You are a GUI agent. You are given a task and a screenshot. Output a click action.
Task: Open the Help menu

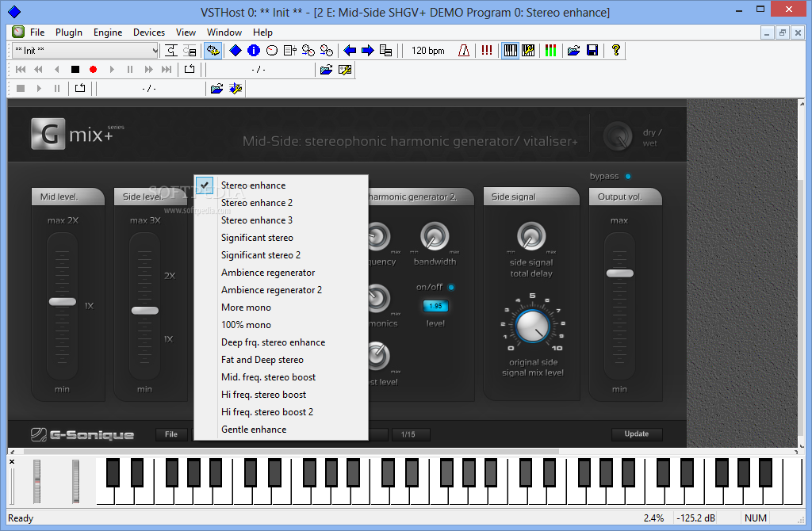pos(262,32)
